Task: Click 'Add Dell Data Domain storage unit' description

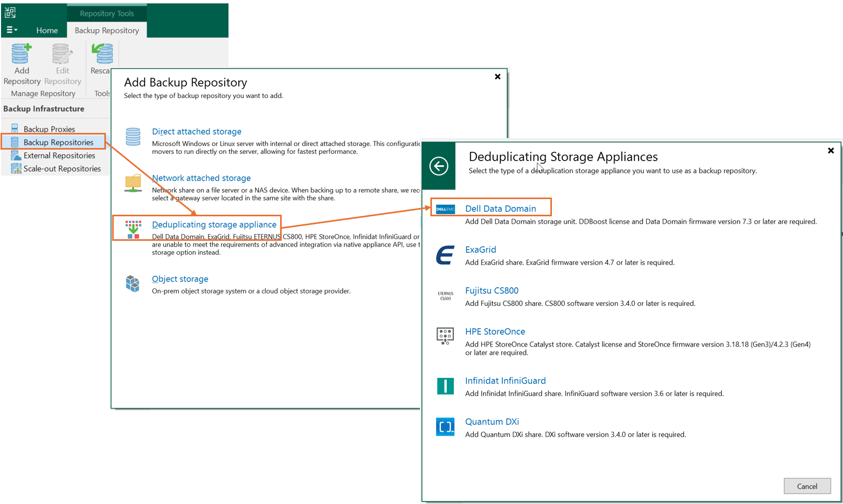Action: 641,222
